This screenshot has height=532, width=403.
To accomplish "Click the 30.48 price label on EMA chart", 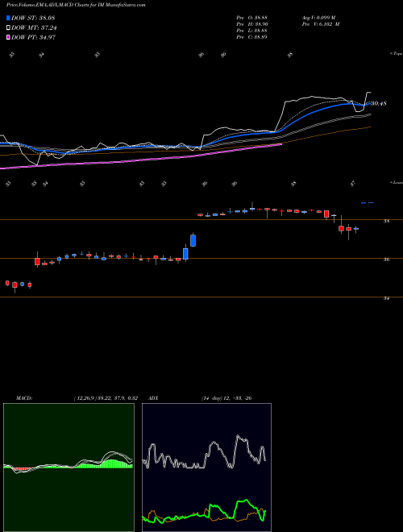I will 379,103.
